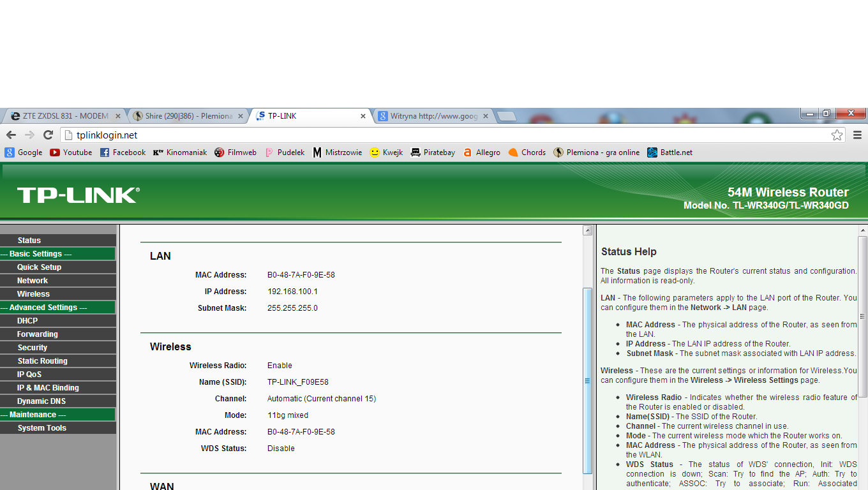Click the browser Forward arrow

[29, 135]
